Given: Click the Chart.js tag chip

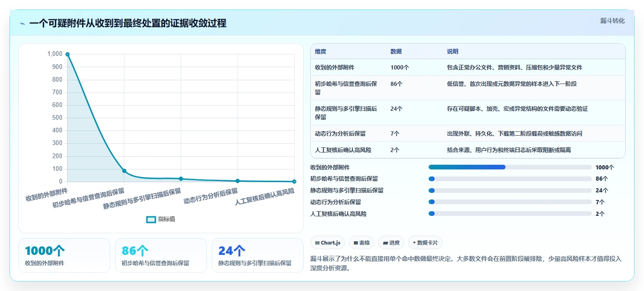Looking at the screenshot, I should (328, 243).
